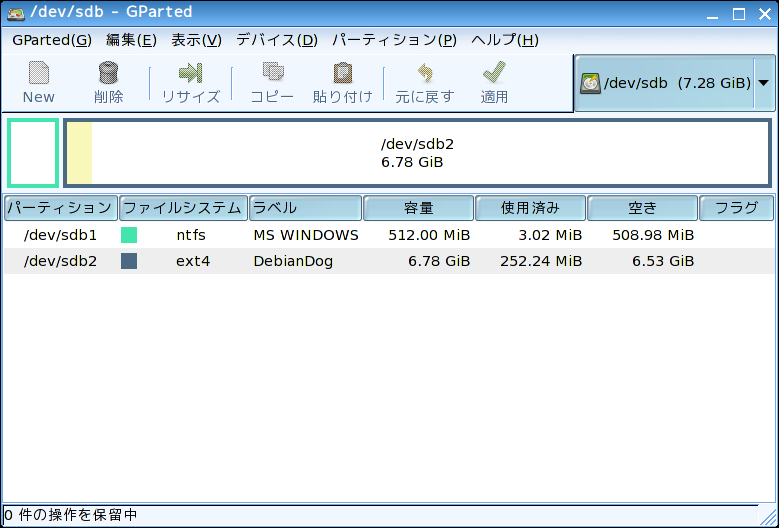The width and height of the screenshot is (779, 528).
Task: Select the /dev/sdb2 block in disk map
Action: pyautogui.click(x=417, y=153)
